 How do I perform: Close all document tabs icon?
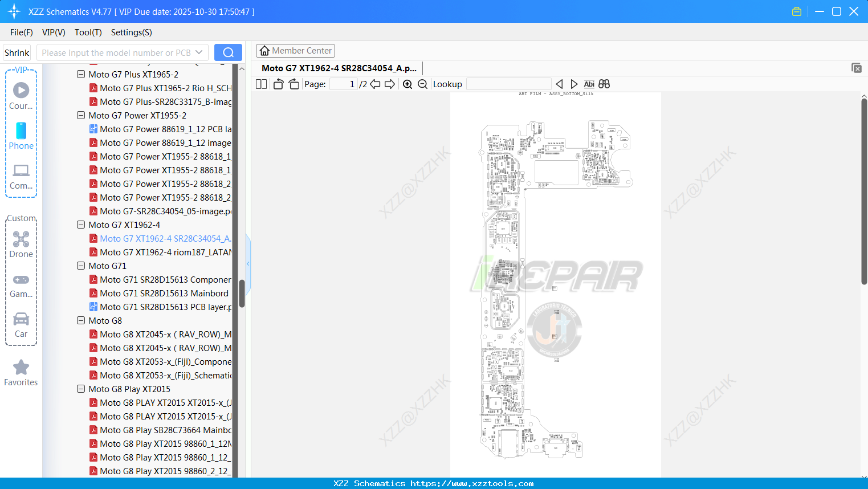856,68
